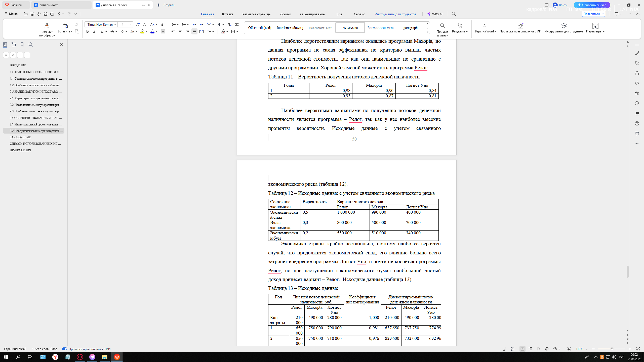Screen dimensions: 644x362
Task: Open the bookmarks panel icon in sidebar
Action: (22, 44)
